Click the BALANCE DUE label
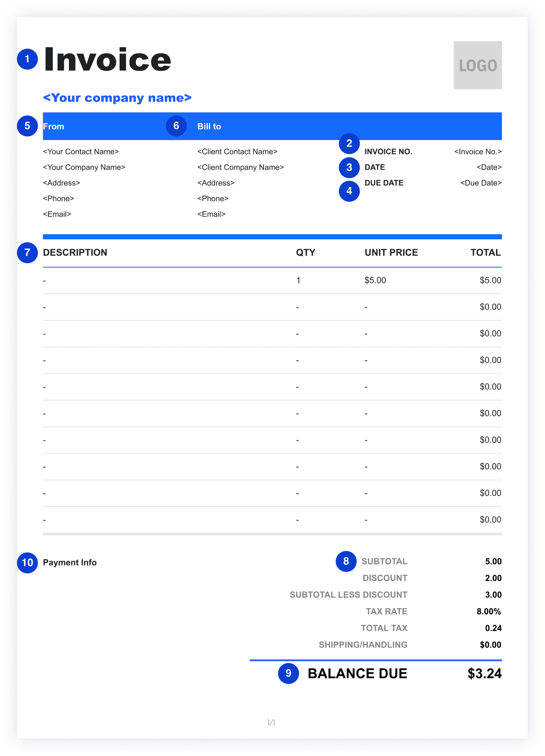 pyautogui.click(x=357, y=674)
